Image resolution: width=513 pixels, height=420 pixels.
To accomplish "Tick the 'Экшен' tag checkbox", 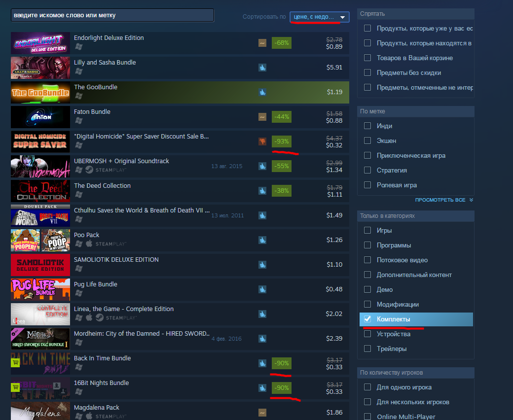I will [x=367, y=140].
